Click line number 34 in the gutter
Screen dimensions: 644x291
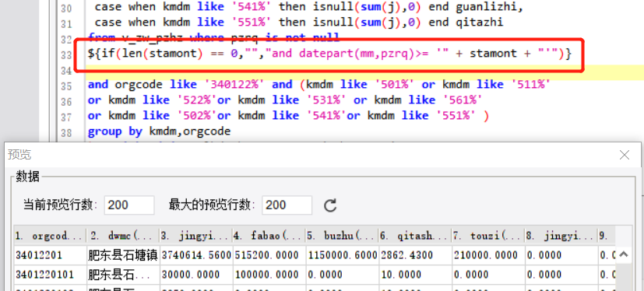point(65,71)
